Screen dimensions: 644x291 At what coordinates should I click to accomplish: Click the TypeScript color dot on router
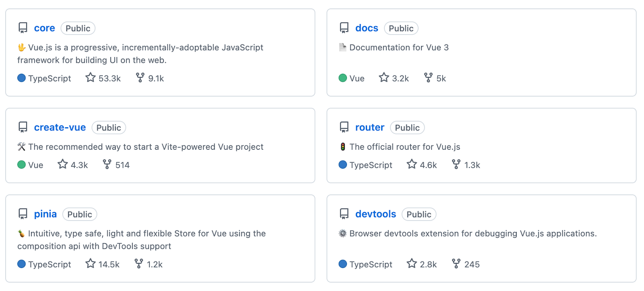(343, 165)
